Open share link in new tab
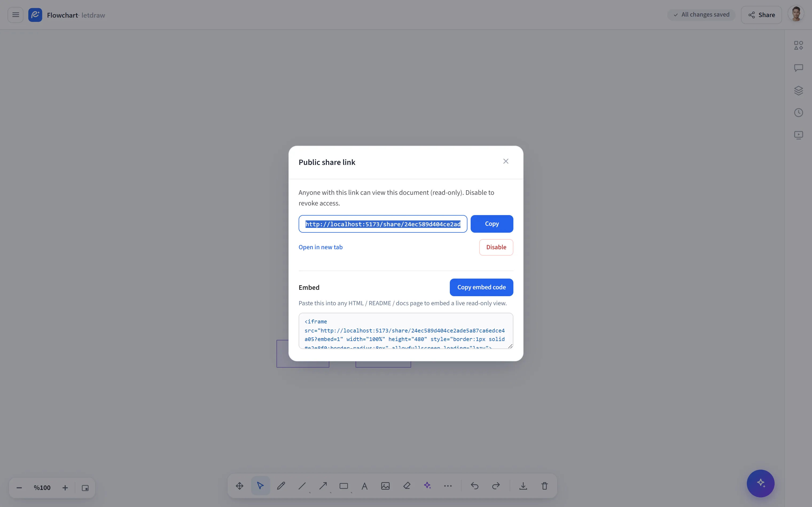Viewport: 812px width, 507px height. [321, 247]
